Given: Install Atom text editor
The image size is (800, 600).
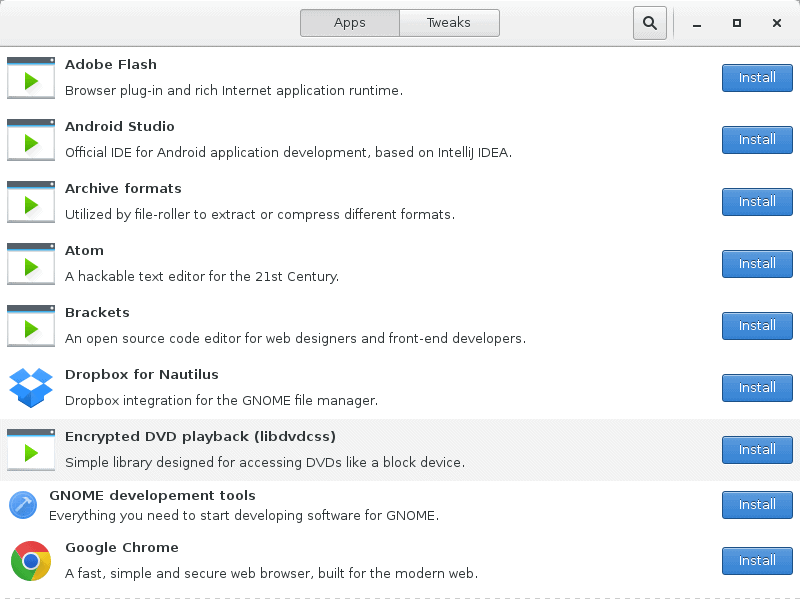Looking at the screenshot, I should coord(757,264).
